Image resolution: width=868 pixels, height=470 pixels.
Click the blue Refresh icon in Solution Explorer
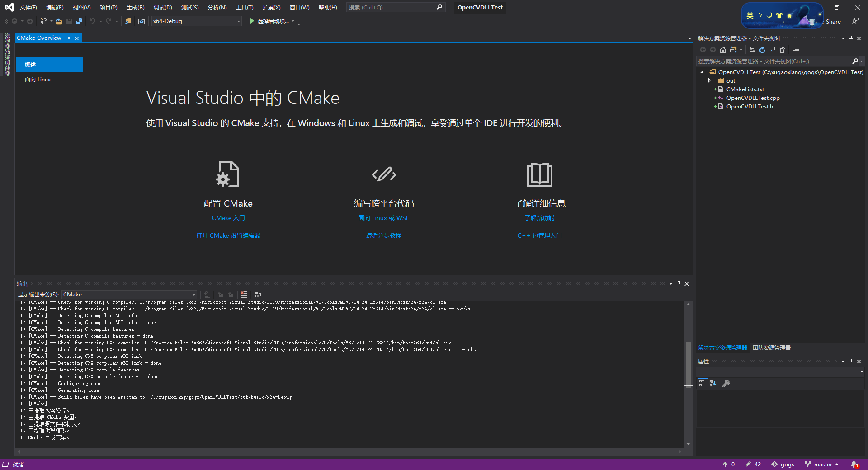(762, 50)
